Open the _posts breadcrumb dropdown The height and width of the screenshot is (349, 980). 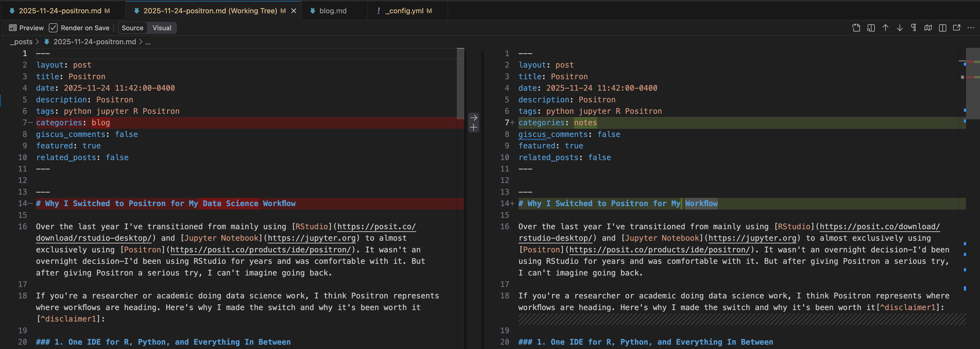21,42
